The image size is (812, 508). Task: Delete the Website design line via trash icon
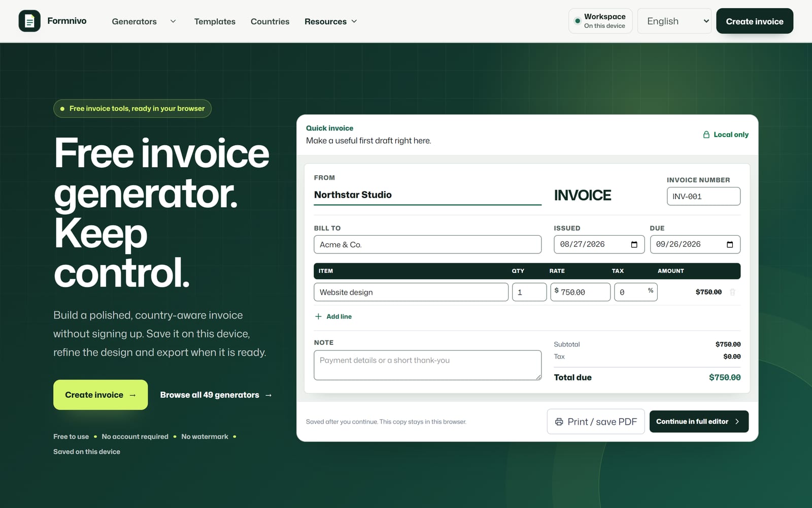coord(732,292)
